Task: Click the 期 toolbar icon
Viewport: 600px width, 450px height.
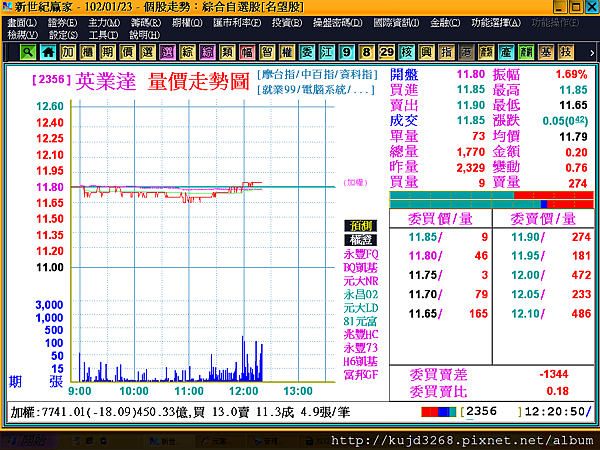Action: tap(108, 52)
